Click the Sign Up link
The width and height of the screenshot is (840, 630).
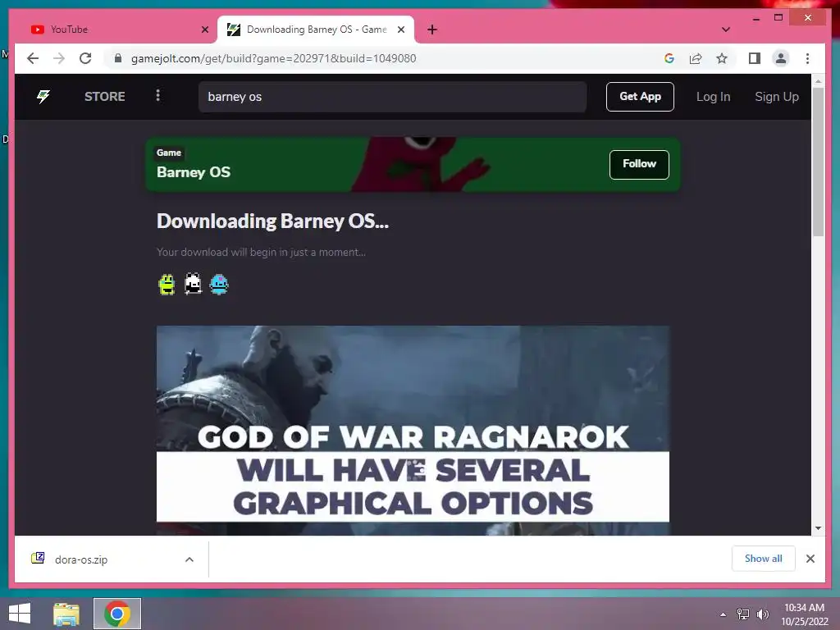pos(776,97)
